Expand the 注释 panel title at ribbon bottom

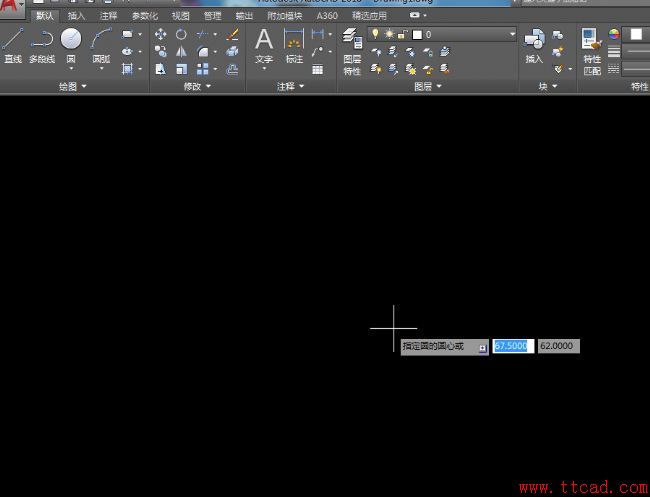[x=290, y=86]
